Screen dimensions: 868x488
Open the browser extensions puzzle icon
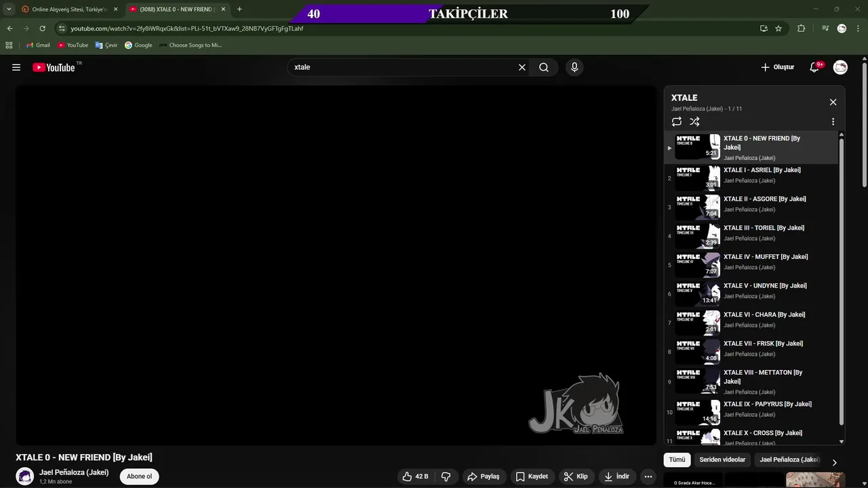point(802,28)
